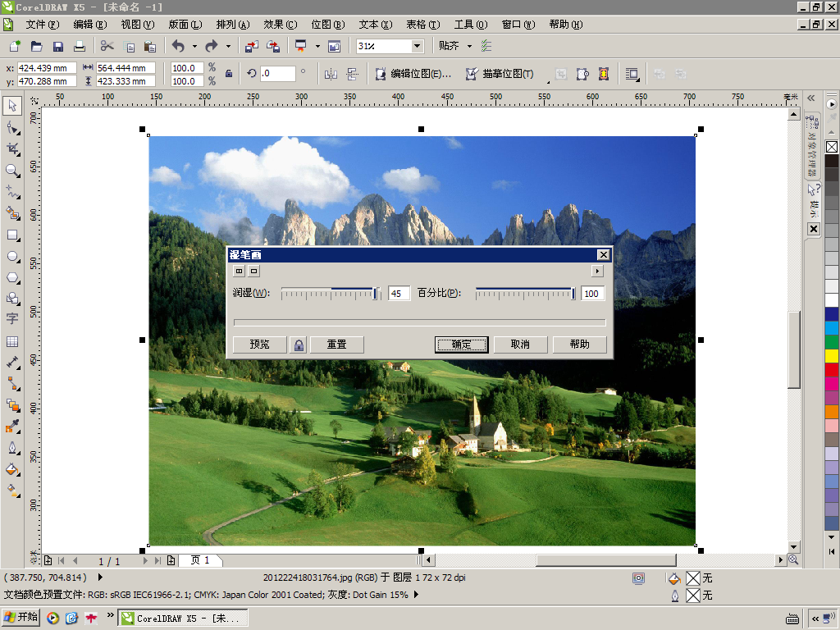Open the 工具(O) menu
Image resolution: width=840 pixels, height=630 pixels.
pos(470,25)
